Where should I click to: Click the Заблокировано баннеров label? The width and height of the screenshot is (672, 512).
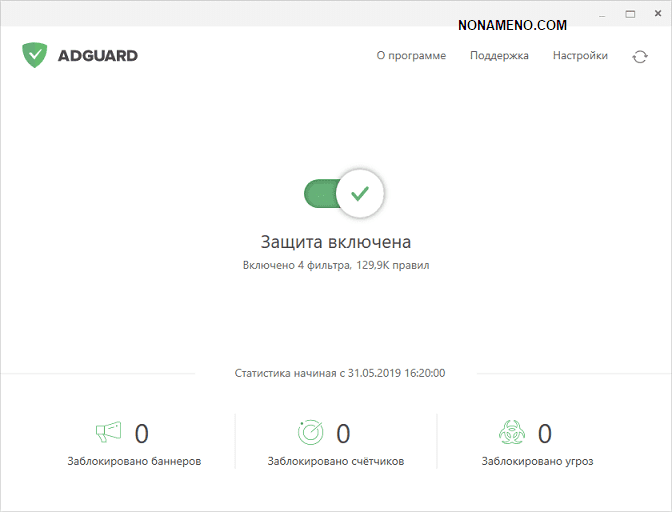(134, 462)
